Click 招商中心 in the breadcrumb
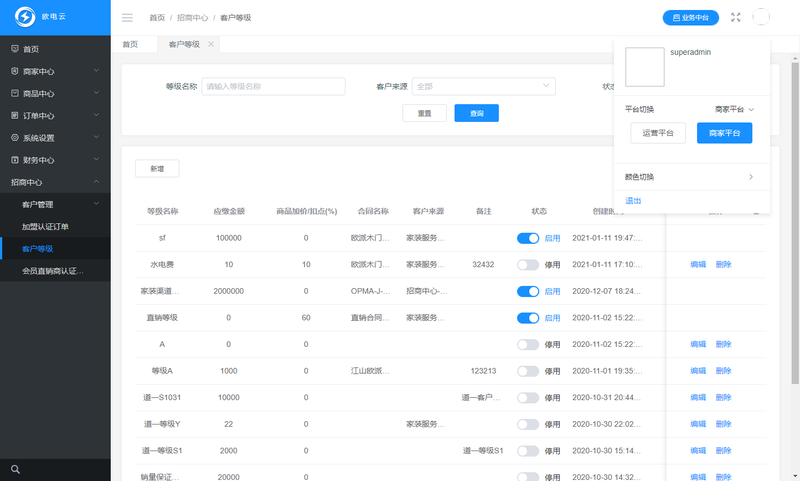The height and width of the screenshot is (481, 800). pos(192,18)
